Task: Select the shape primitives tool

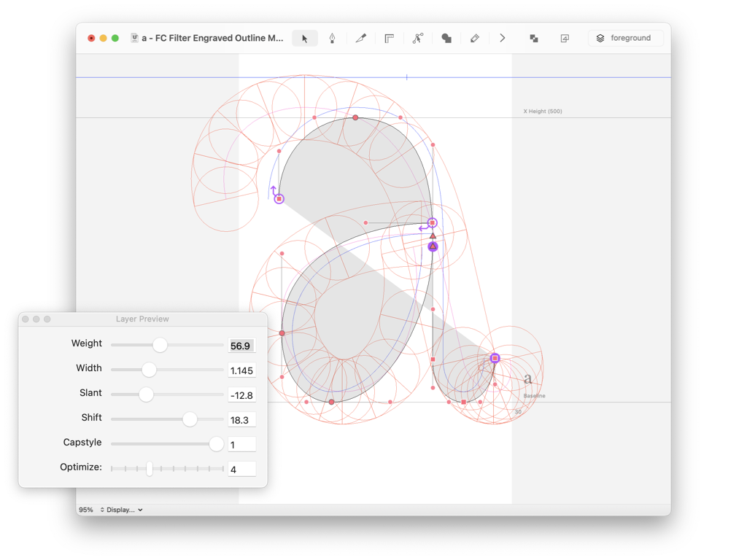Action: (x=446, y=39)
